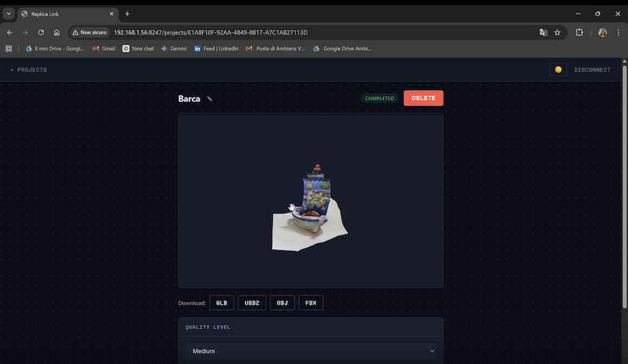Open the browser extensions puzzle icon
628x364 pixels.
pyautogui.click(x=579, y=33)
